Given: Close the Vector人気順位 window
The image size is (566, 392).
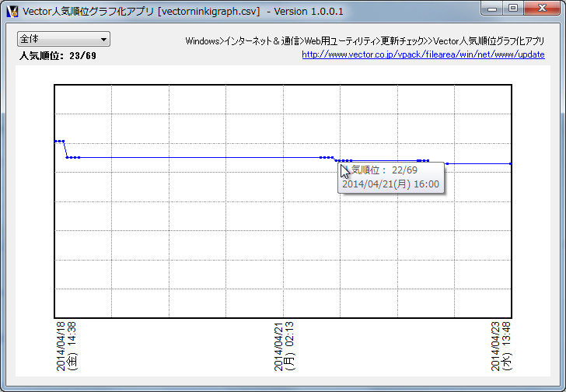Looking at the screenshot, I should (541, 8).
